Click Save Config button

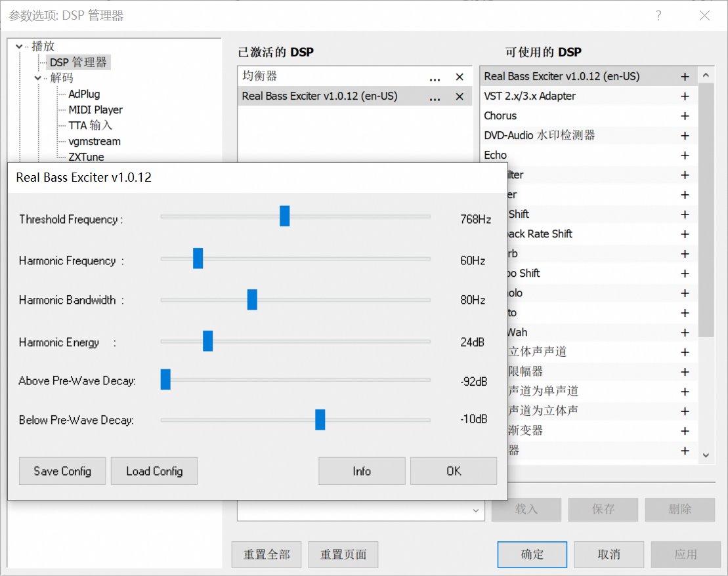point(62,471)
